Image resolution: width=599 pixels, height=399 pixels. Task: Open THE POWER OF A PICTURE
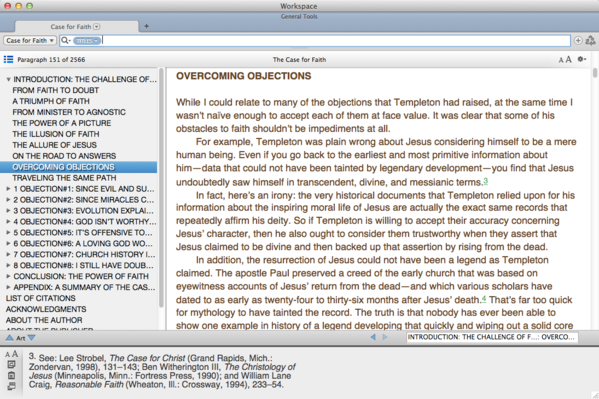pos(62,123)
